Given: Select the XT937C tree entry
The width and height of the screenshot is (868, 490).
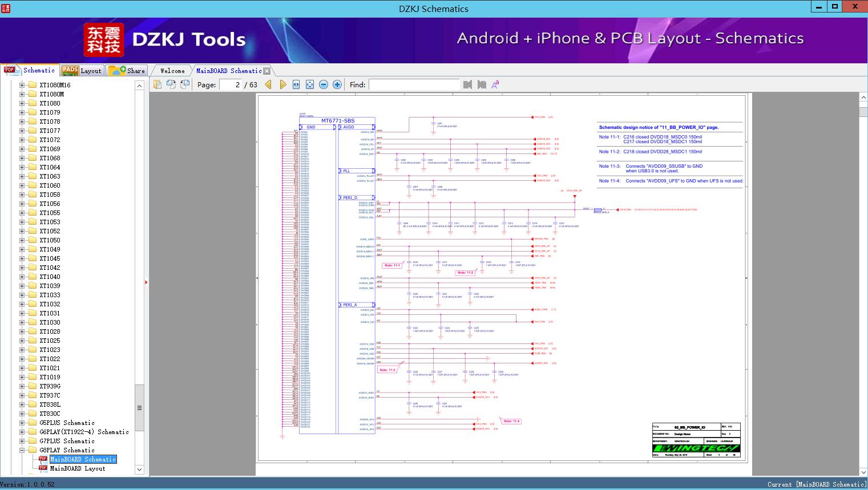Looking at the screenshot, I should tap(50, 395).
